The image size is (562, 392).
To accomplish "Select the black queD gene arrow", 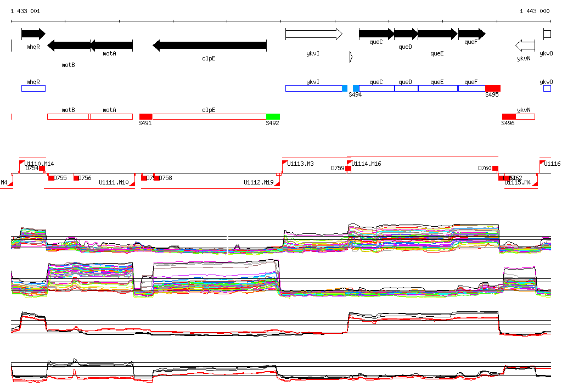I will [406, 34].
